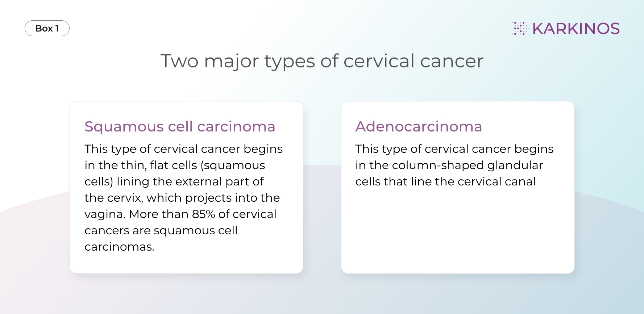Click the word 'vagina.' in the left card
This screenshot has height=314, width=644.
105,214
